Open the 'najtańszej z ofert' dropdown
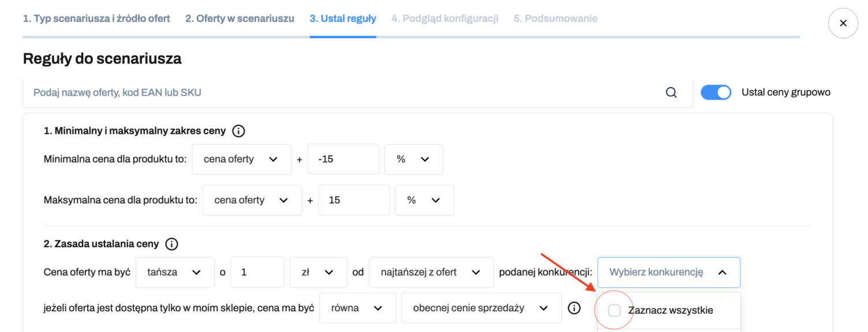 (432, 273)
